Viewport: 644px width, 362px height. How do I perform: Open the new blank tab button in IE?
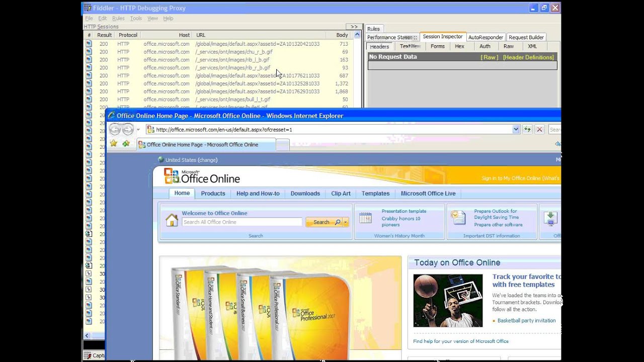click(283, 145)
